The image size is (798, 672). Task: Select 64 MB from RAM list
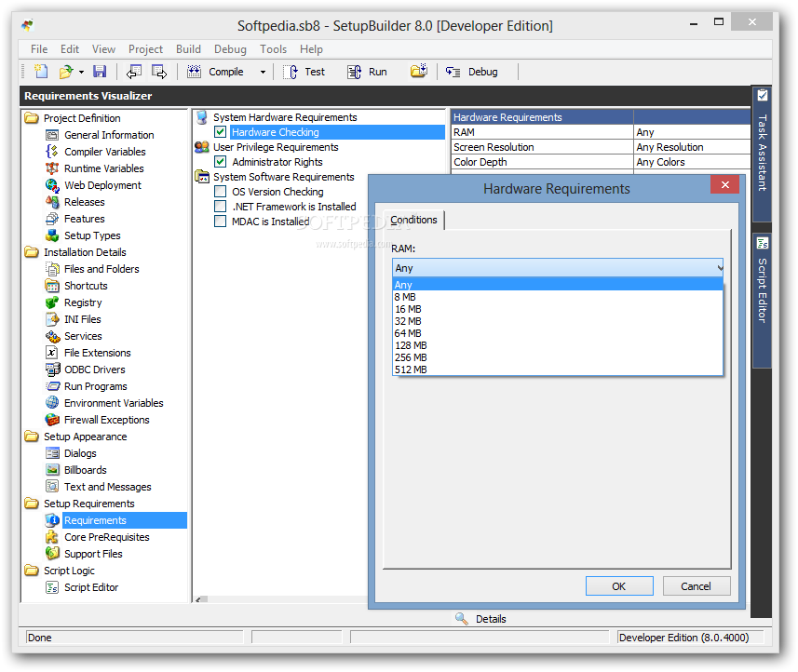pos(557,333)
